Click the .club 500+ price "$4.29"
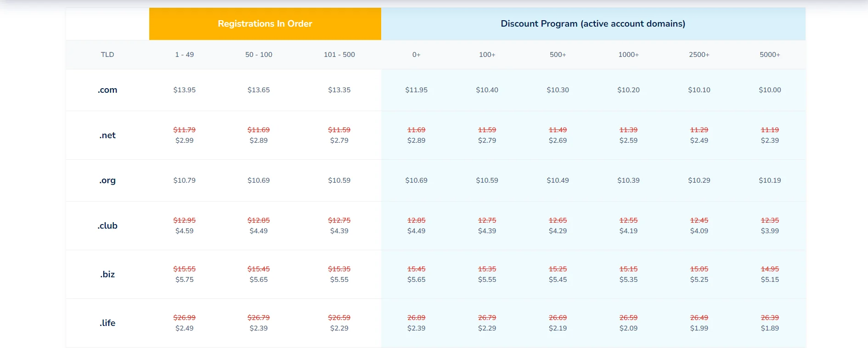The height and width of the screenshot is (348, 868). pyautogui.click(x=558, y=231)
